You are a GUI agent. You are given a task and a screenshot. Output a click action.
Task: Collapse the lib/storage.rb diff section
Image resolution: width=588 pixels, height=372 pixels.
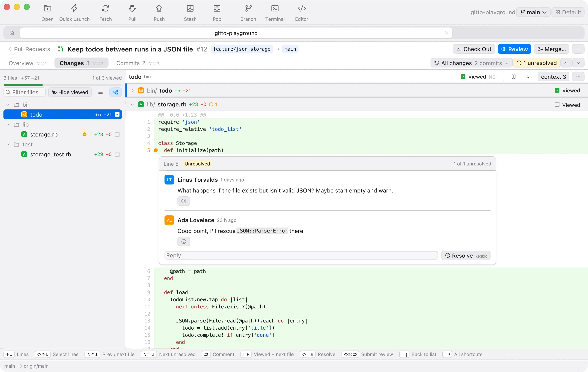(x=132, y=104)
